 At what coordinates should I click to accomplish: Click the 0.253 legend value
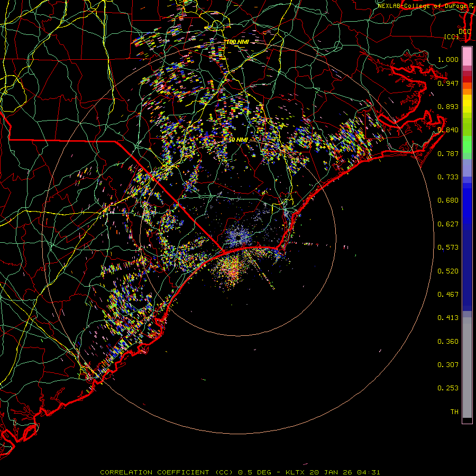click(448, 388)
